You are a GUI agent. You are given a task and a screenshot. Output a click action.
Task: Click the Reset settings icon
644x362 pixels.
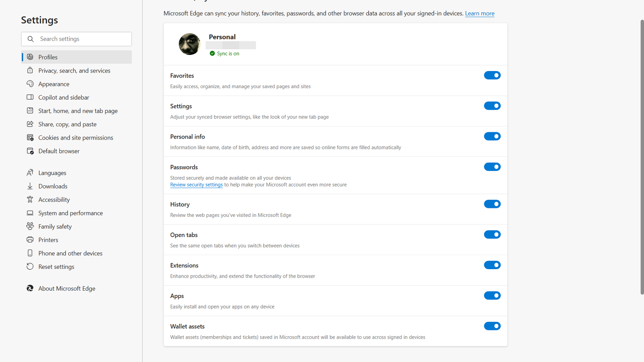pyautogui.click(x=30, y=266)
